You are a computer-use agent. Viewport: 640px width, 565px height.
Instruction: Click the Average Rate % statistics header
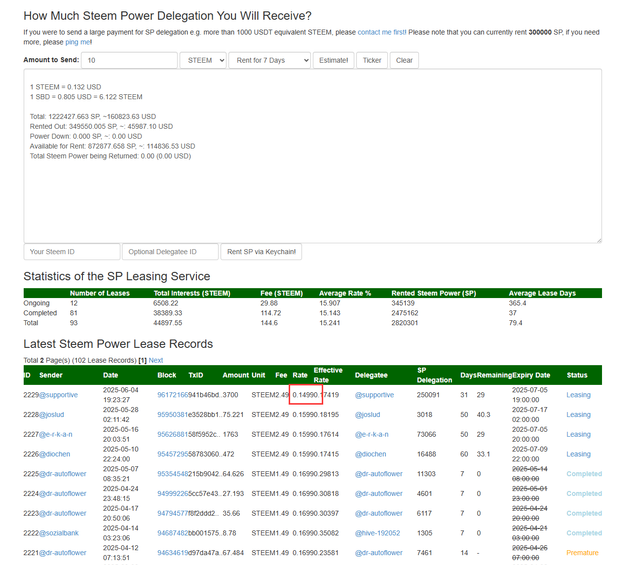coord(345,293)
